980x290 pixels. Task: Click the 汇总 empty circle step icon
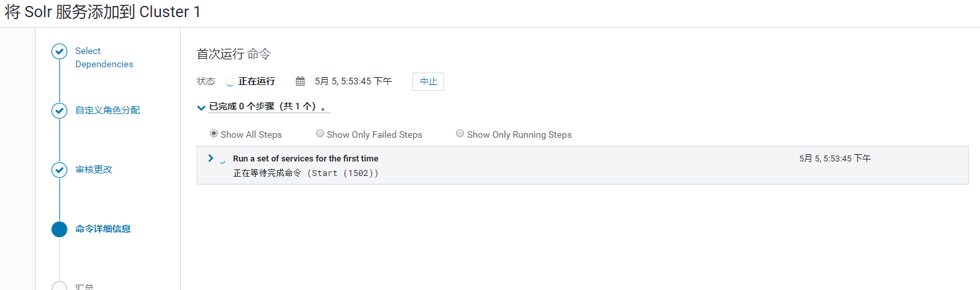click(59, 287)
